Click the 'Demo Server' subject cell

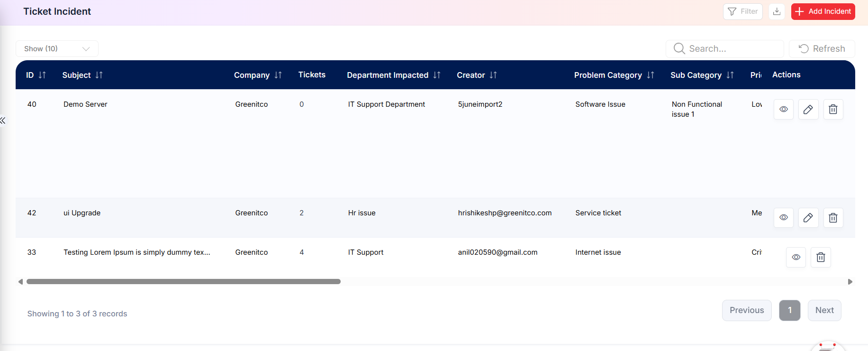pyautogui.click(x=85, y=104)
